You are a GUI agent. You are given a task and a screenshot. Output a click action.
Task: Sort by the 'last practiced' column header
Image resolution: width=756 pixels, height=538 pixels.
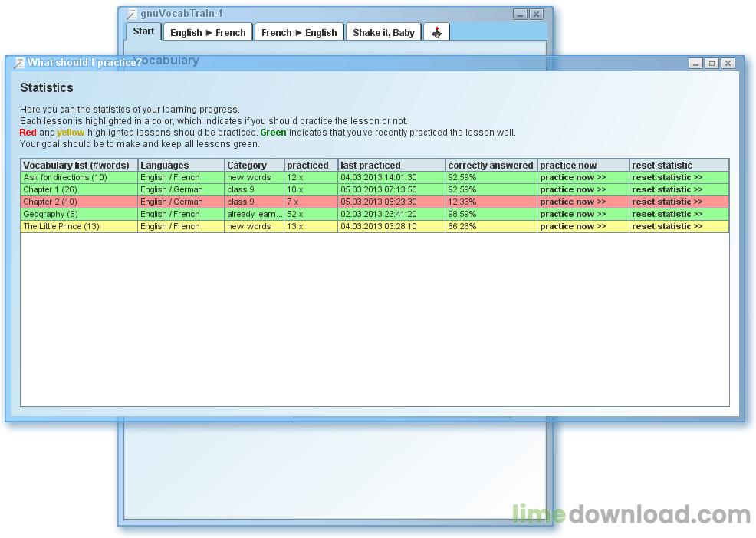[x=391, y=165]
